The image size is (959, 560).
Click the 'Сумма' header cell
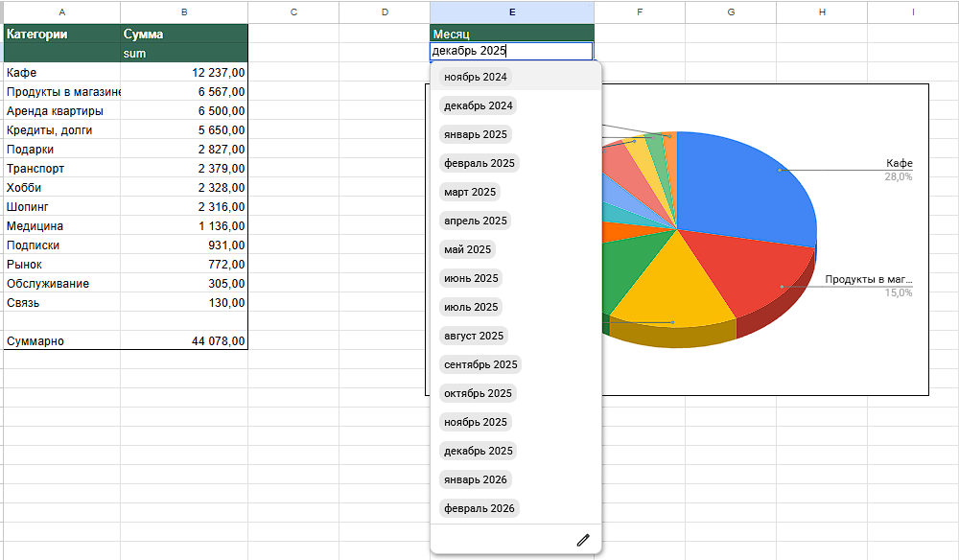pos(183,35)
